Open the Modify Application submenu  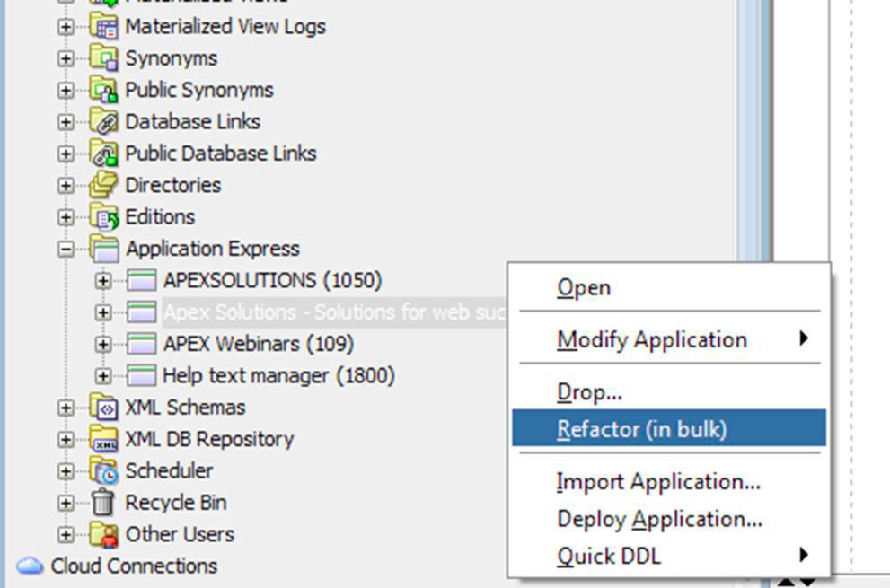669,340
